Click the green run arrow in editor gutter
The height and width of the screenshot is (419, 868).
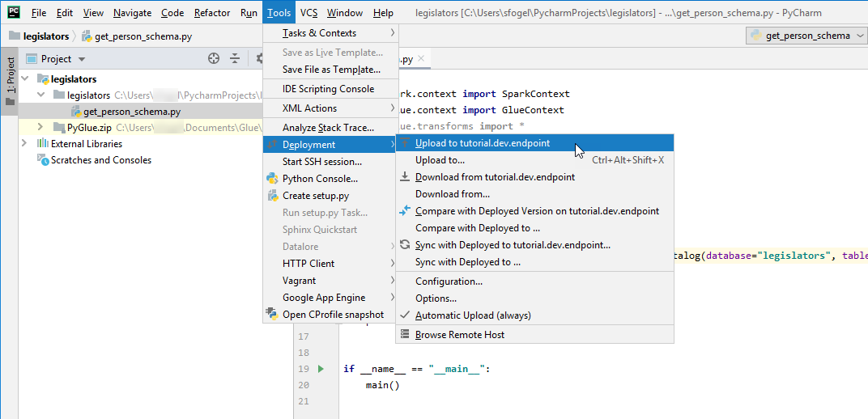click(321, 369)
